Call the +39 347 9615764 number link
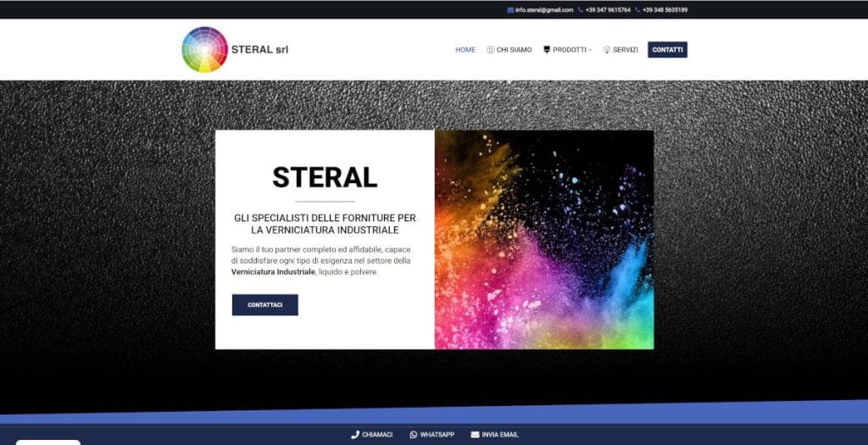868x445 pixels. tap(608, 10)
